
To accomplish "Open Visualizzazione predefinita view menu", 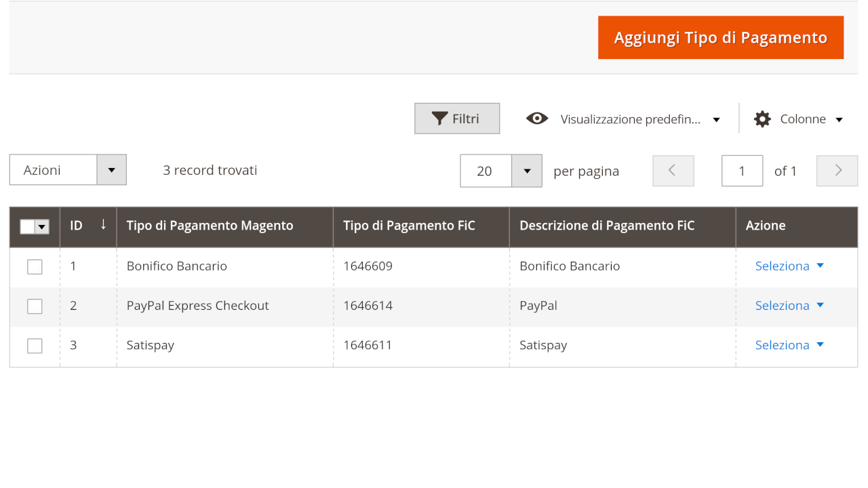I will pos(631,119).
